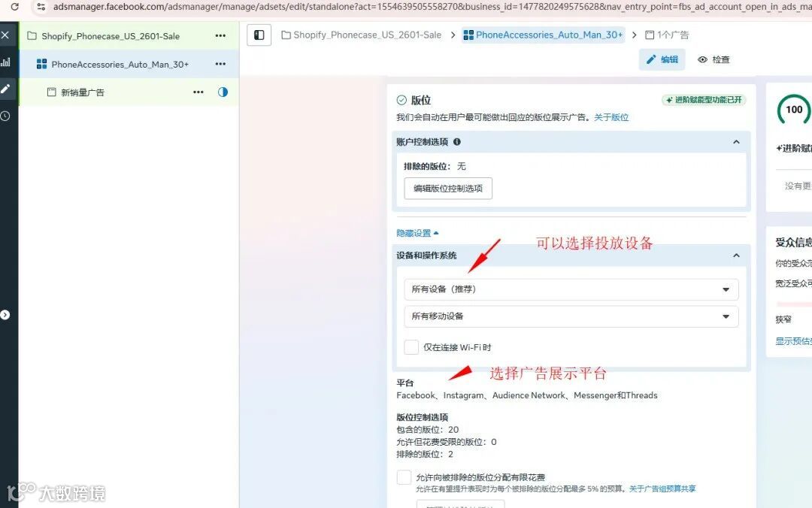The width and height of the screenshot is (812, 508).
Task: Go to 1个广告 in the breadcrumb
Action: tap(667, 35)
